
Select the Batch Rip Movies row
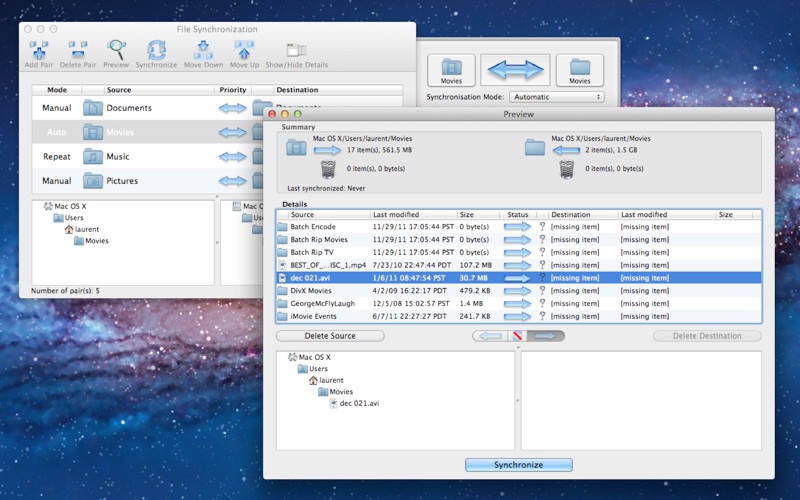tap(318, 240)
